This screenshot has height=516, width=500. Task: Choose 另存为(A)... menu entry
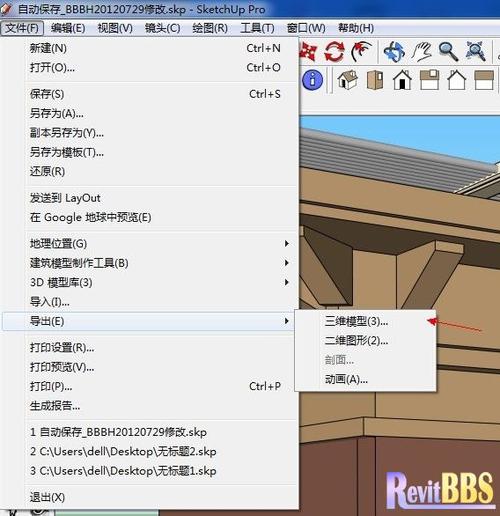(150, 113)
